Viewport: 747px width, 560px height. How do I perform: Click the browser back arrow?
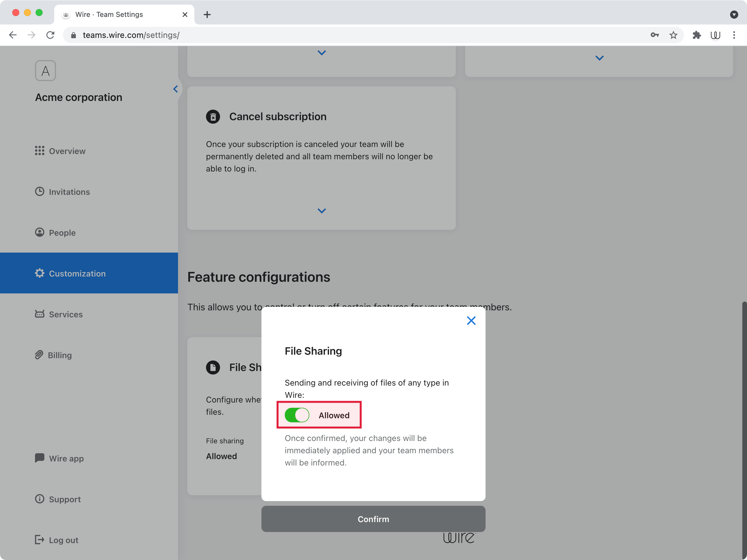click(13, 35)
